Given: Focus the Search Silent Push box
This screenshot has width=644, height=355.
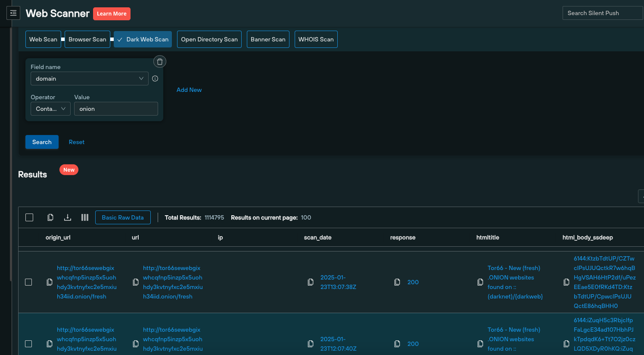Looking at the screenshot, I should (x=603, y=13).
